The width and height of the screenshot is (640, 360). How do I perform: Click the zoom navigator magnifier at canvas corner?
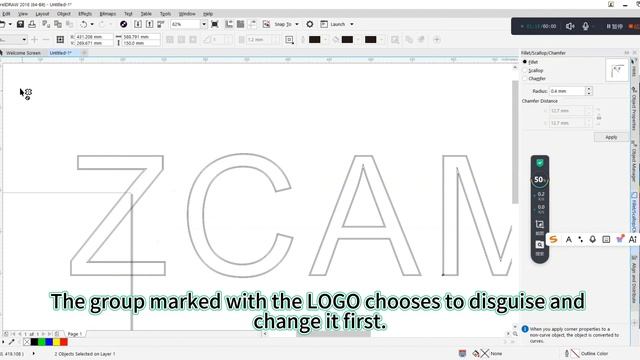point(515,334)
